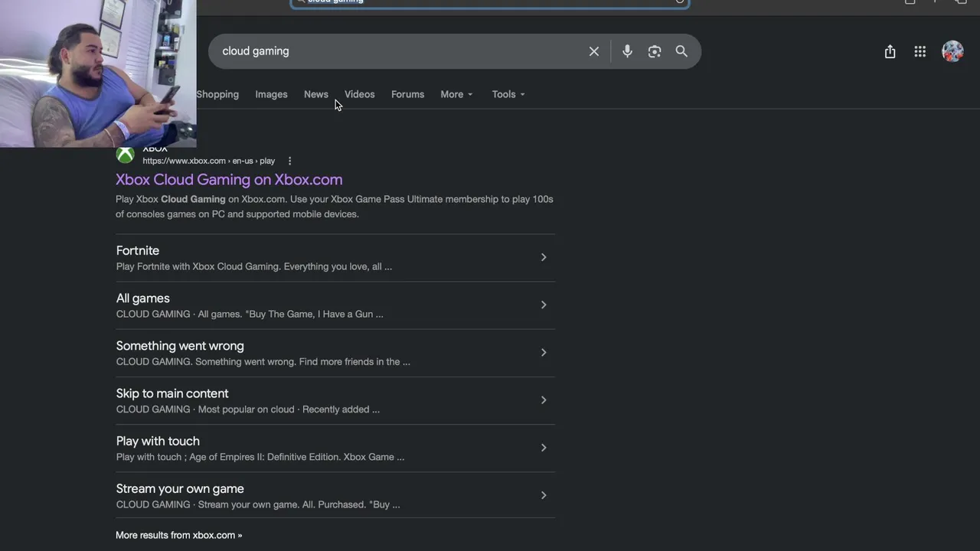Expand the Tools dropdown
The width and height of the screenshot is (980, 551).
508,94
